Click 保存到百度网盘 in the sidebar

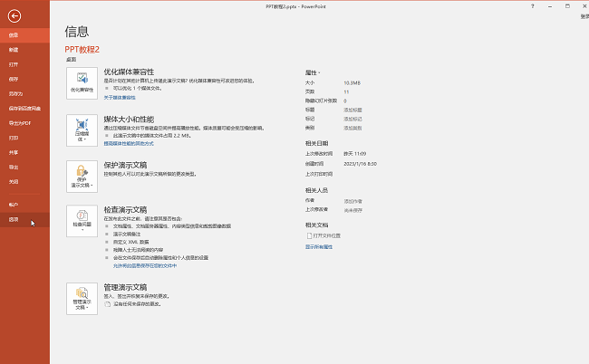(24, 108)
